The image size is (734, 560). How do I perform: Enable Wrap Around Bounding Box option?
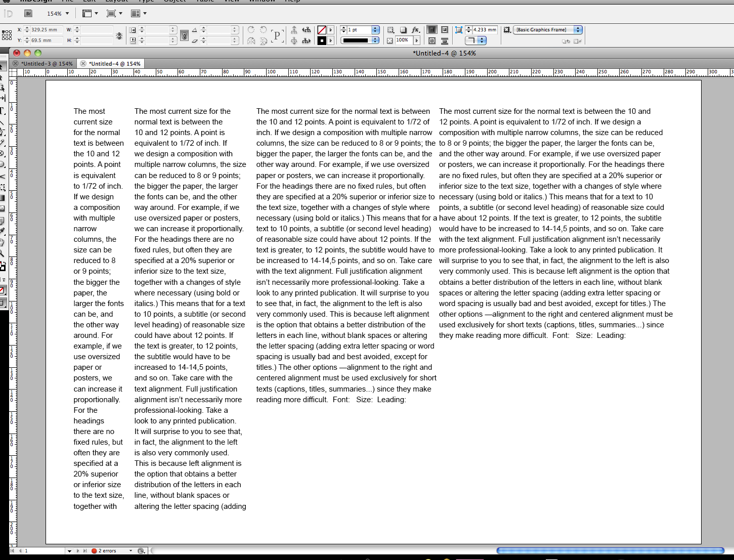click(x=445, y=30)
